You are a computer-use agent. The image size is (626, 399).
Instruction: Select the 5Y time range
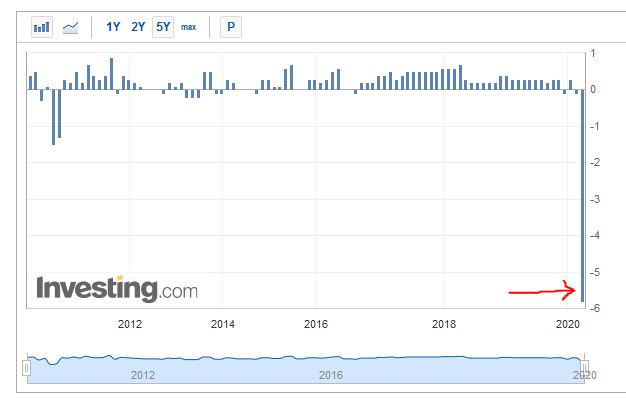[163, 27]
